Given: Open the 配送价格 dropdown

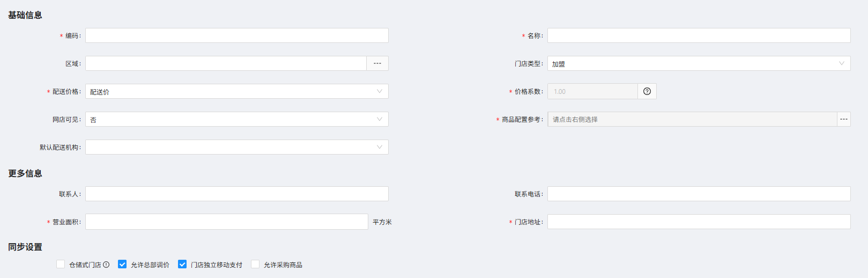Looking at the screenshot, I should click(x=237, y=91).
